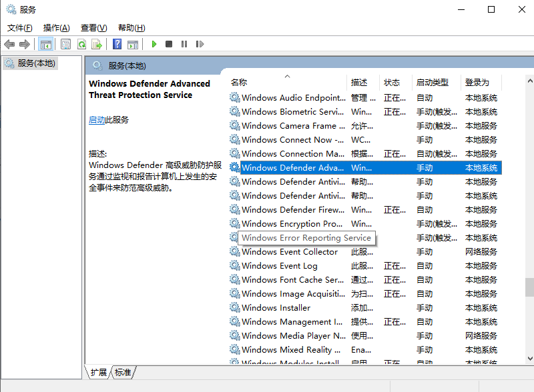The height and width of the screenshot is (392, 534).
Task: Click gear icon of Windows Mixed Reality row
Action: click(235, 349)
